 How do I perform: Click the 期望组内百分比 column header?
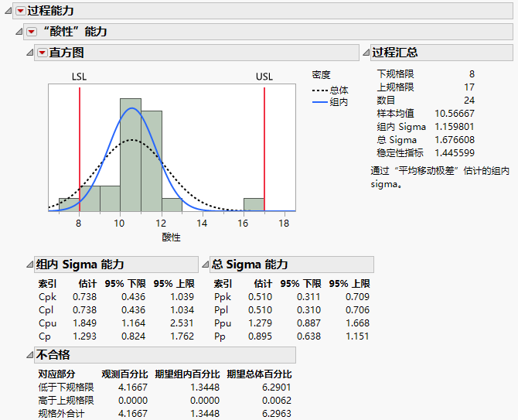pos(187,374)
